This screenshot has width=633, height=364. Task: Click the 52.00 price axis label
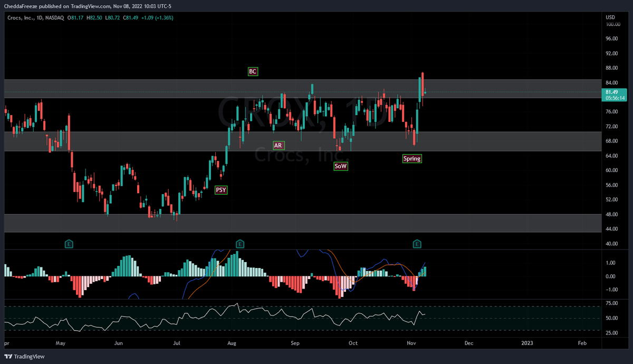click(x=612, y=199)
